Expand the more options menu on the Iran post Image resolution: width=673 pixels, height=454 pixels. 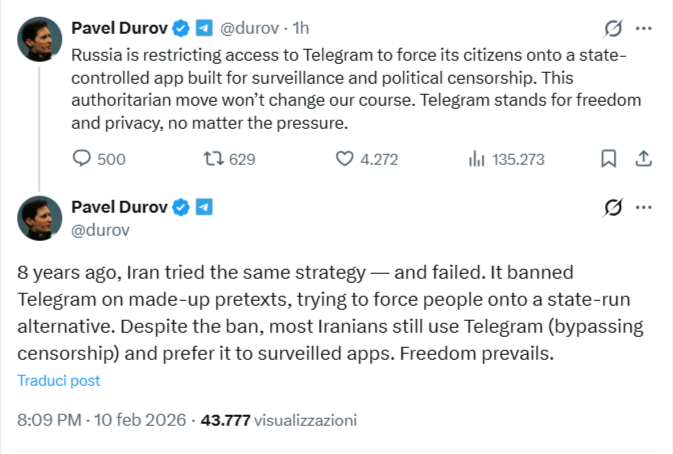(x=645, y=208)
